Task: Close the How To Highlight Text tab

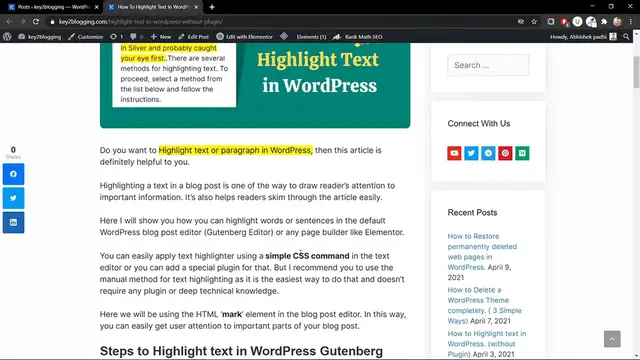Action: (196, 7)
